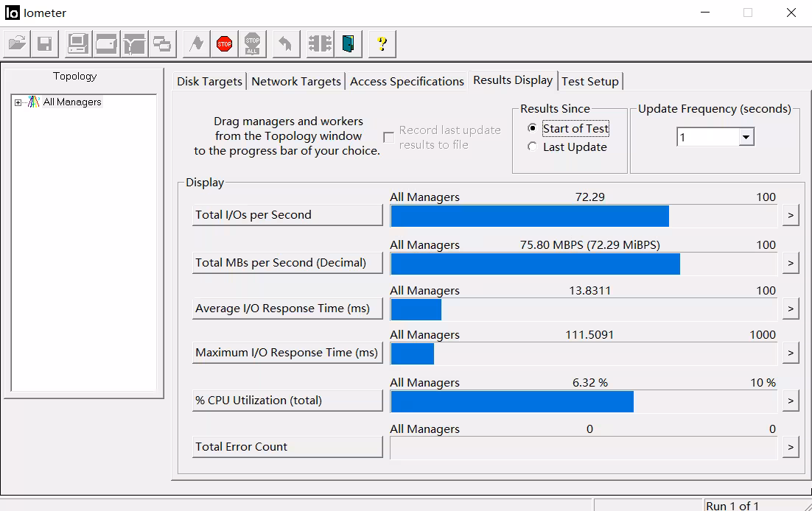Open the > button on the Total MBs per Second row
Viewport: 812px width, 511px height.
pos(790,263)
